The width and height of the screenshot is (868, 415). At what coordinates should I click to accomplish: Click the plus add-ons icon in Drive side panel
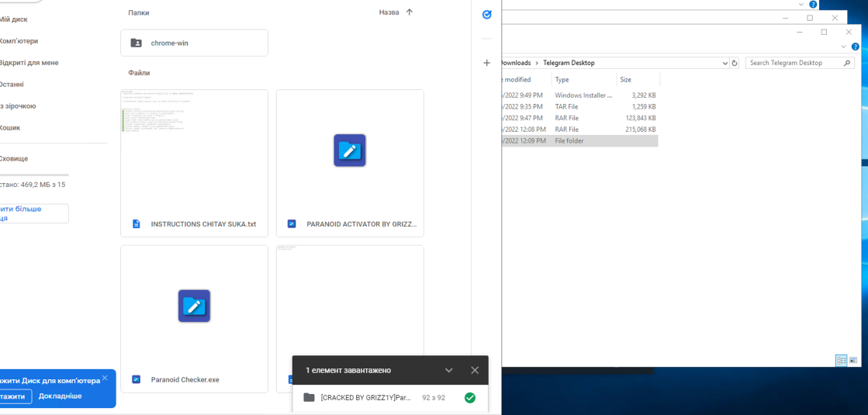point(486,63)
